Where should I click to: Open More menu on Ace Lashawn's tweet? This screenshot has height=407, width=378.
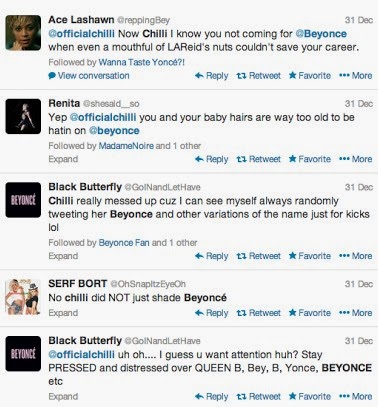(356, 76)
